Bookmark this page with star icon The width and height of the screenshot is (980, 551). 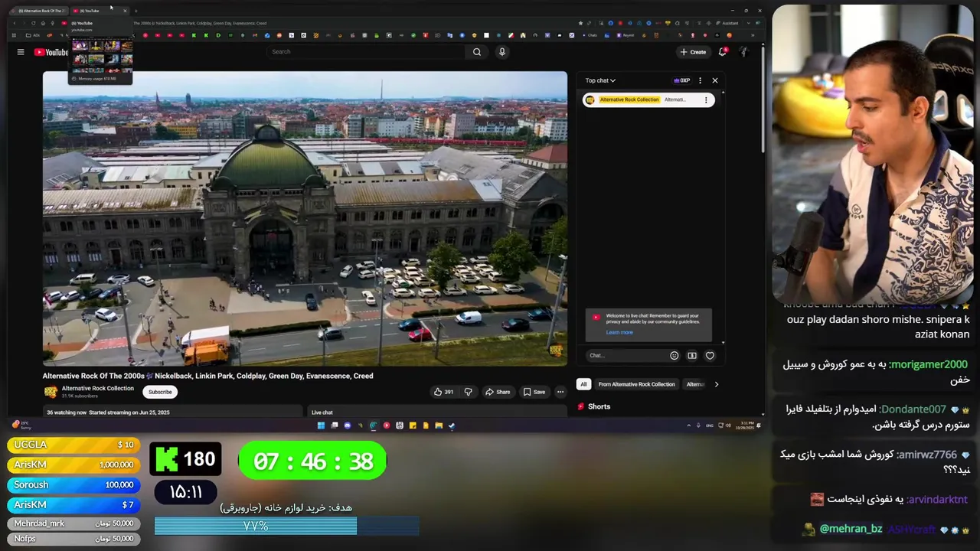[x=580, y=23]
